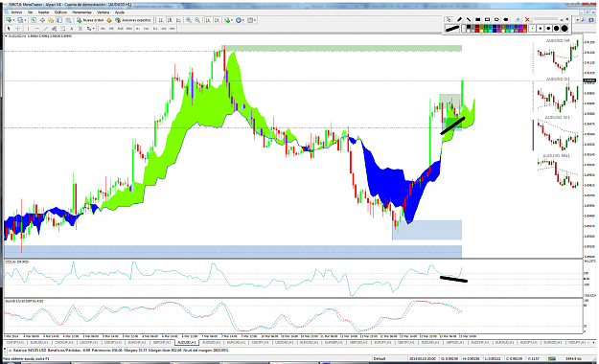Expand the new chart dropdown arrow
Image resolution: width=599 pixels, height=364 pixels.
coord(13,20)
